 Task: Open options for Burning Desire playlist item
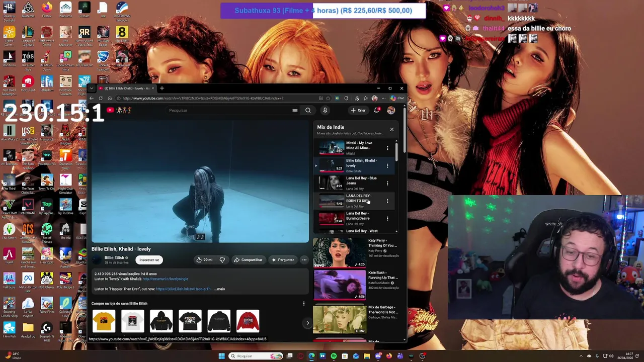point(387,218)
